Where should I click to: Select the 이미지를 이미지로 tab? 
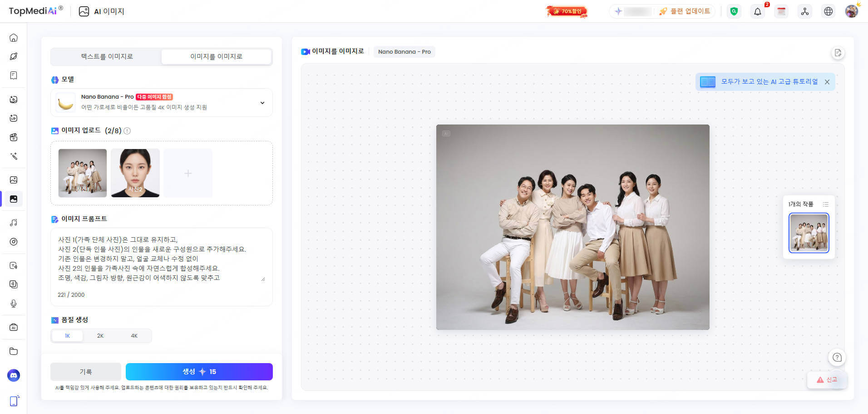216,57
